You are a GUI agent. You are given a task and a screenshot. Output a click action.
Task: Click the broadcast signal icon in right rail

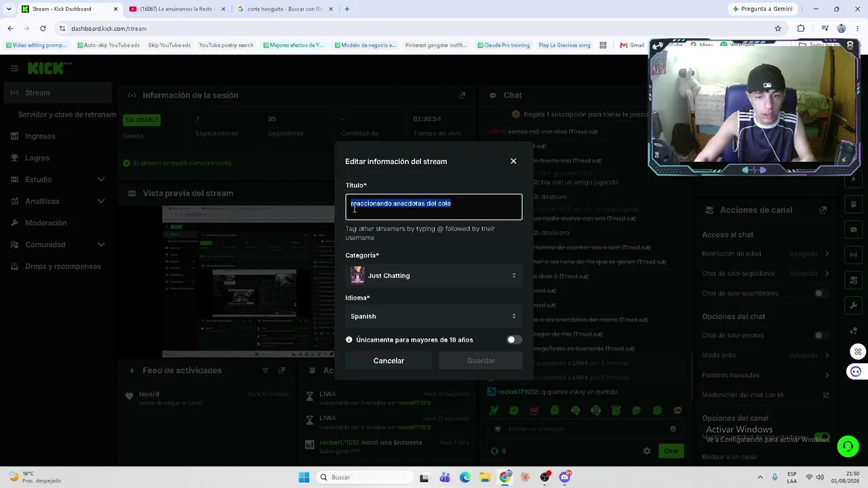pyautogui.click(x=853, y=255)
